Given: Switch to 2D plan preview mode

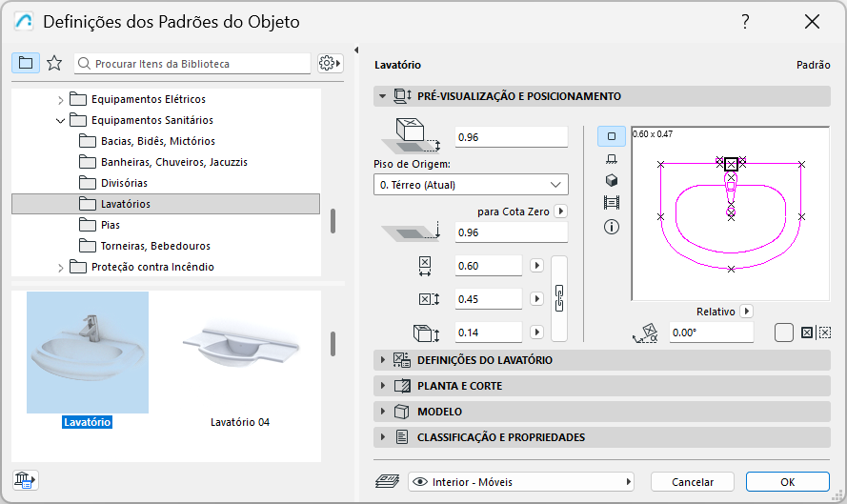Looking at the screenshot, I should point(611,136).
